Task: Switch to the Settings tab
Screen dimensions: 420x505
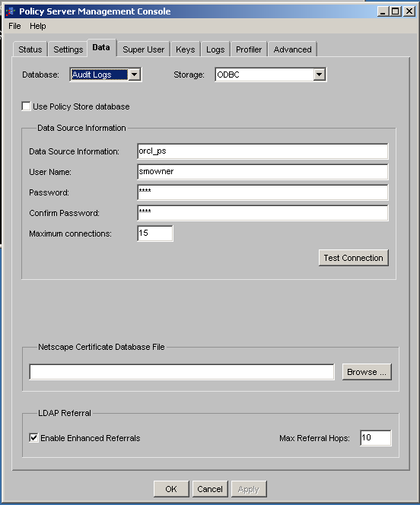Action: click(x=68, y=49)
